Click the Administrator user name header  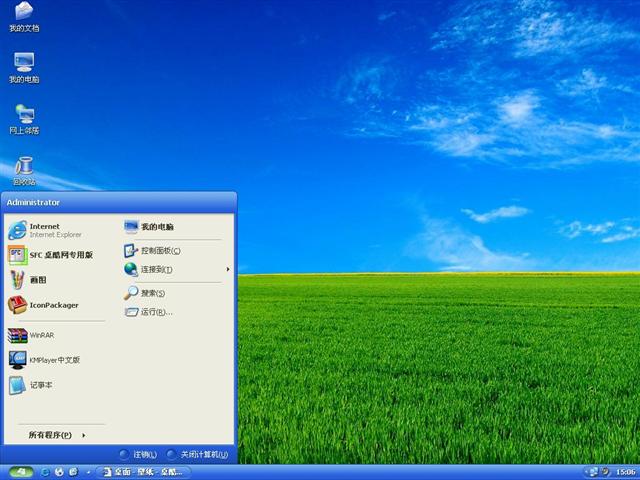(33, 202)
